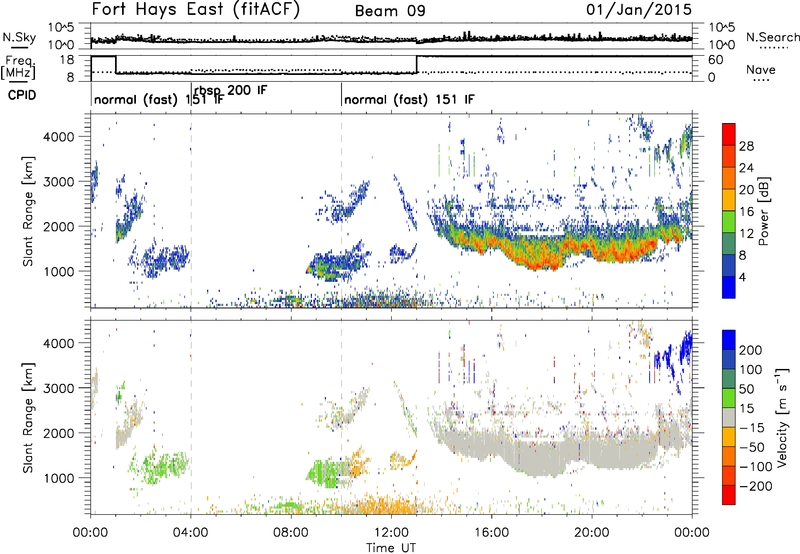Click the frequency step-up at 13:00 in Freq panel
Screen dimensions: 800x554
pyautogui.click(x=417, y=64)
